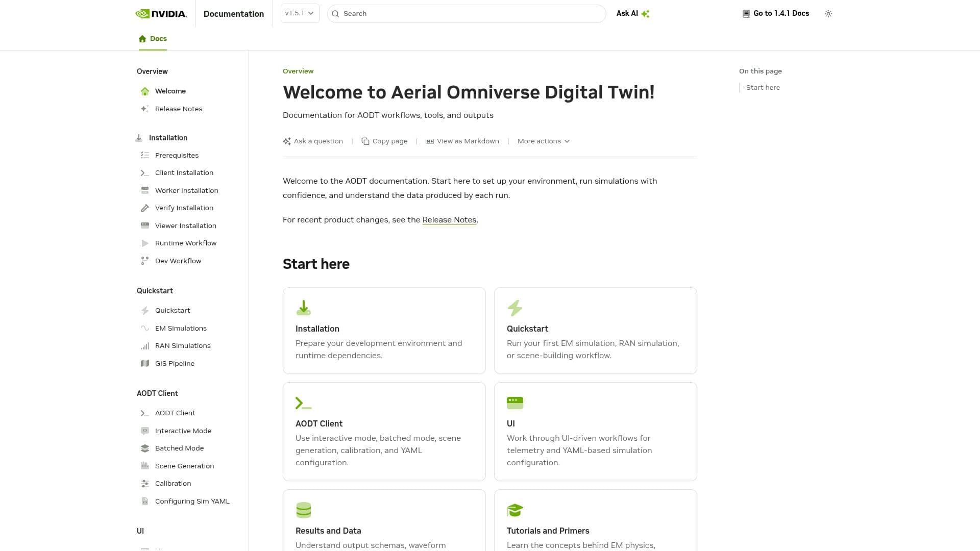Click the Quickstart lightning icon in sidebar
980x551 pixels.
pyautogui.click(x=145, y=311)
